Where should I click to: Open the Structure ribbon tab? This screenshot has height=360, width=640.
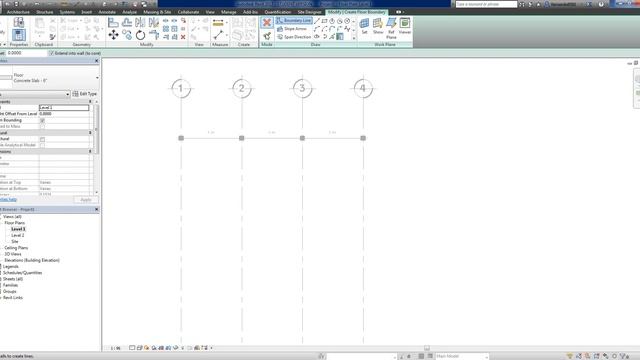pyautogui.click(x=45, y=12)
